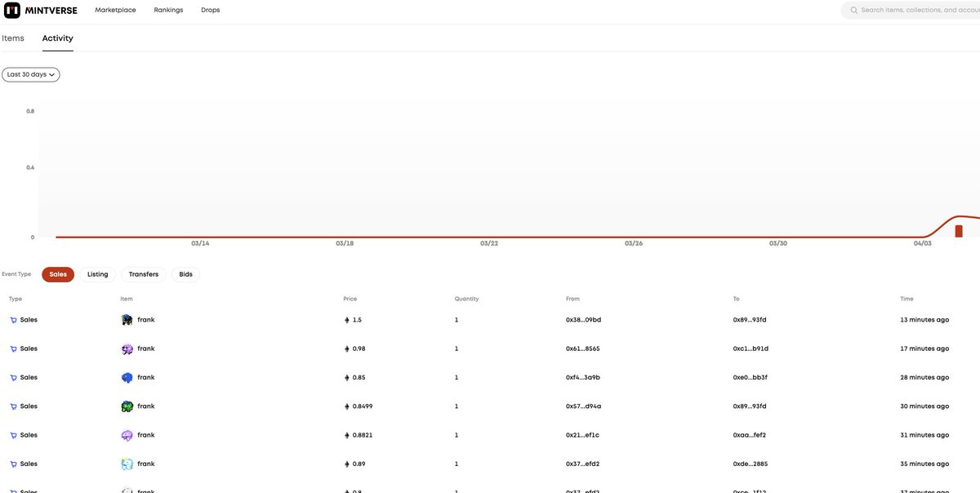Click the Quantity column header
Image resolution: width=980 pixels, height=493 pixels.
click(466, 299)
